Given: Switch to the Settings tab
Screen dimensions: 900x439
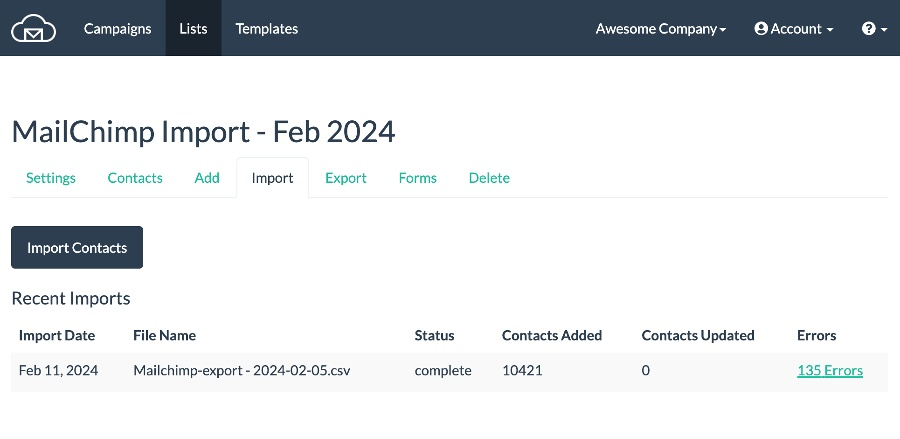Looking at the screenshot, I should [51, 178].
